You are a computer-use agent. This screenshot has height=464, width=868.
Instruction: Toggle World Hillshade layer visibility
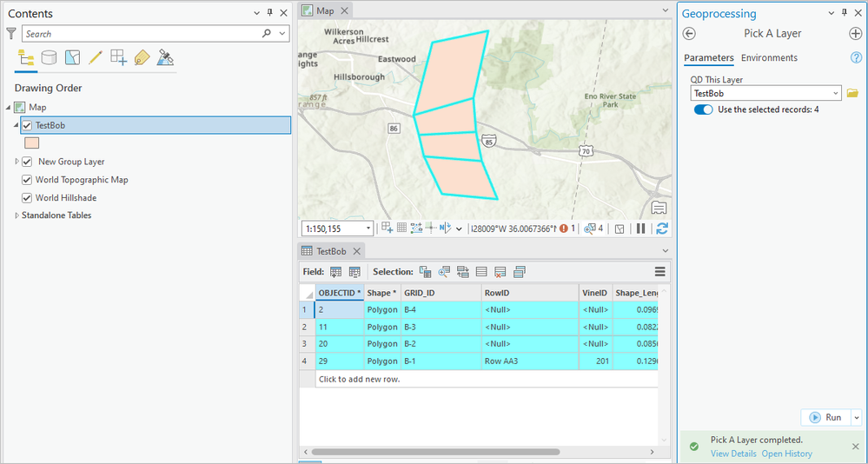click(27, 198)
